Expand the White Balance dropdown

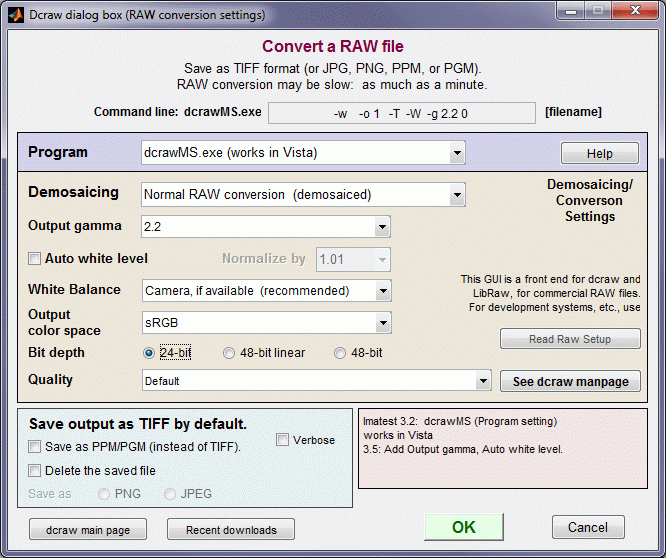click(x=266, y=290)
